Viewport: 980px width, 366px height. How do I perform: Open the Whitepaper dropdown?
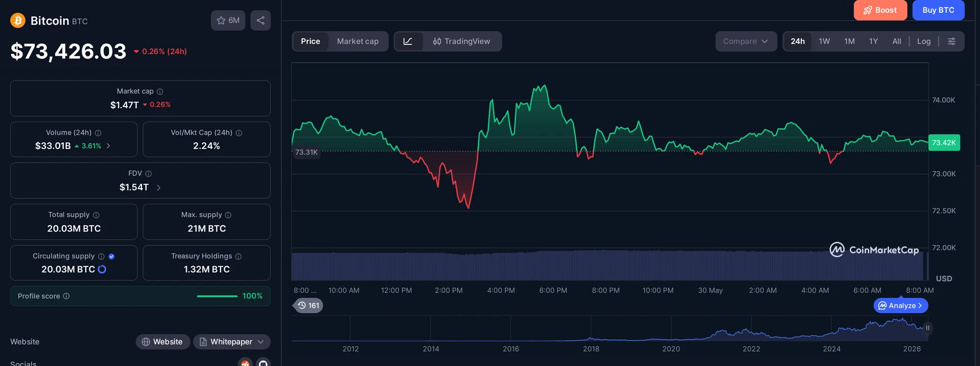(232, 342)
